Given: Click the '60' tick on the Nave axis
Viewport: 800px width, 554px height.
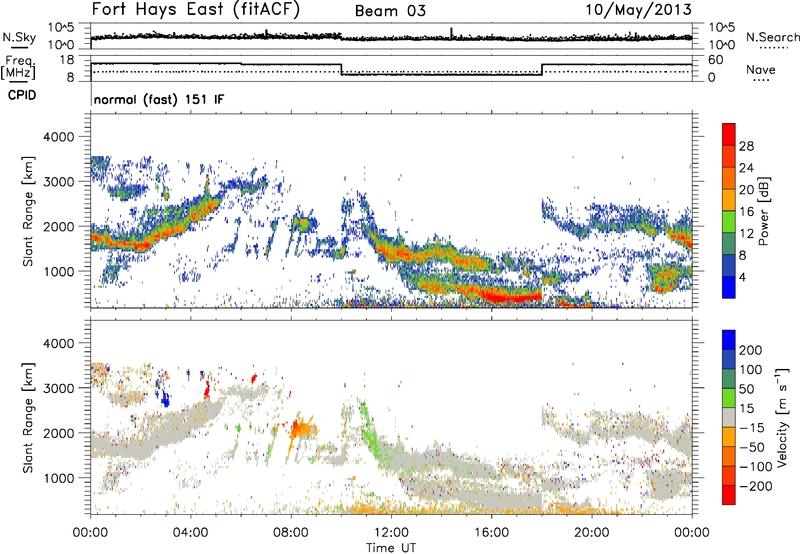Looking at the screenshot, I should click(716, 60).
